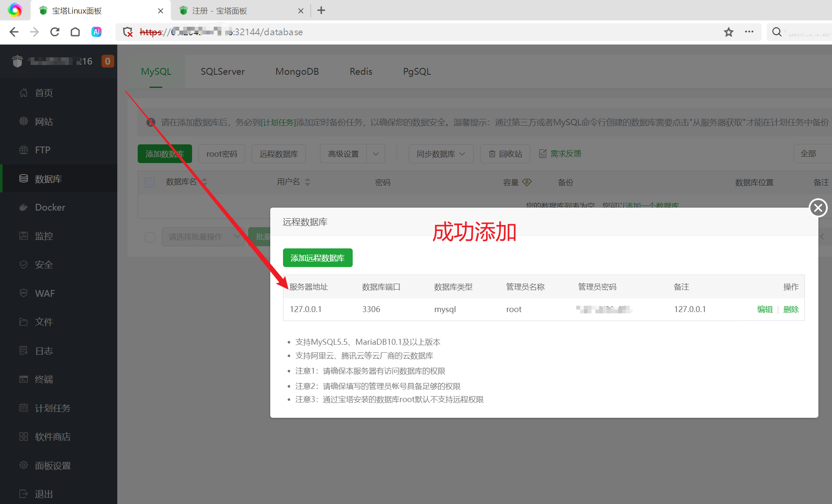The image size is (832, 504).
Task: Click the 退出 logout icon in sidebar
Action: point(24,494)
